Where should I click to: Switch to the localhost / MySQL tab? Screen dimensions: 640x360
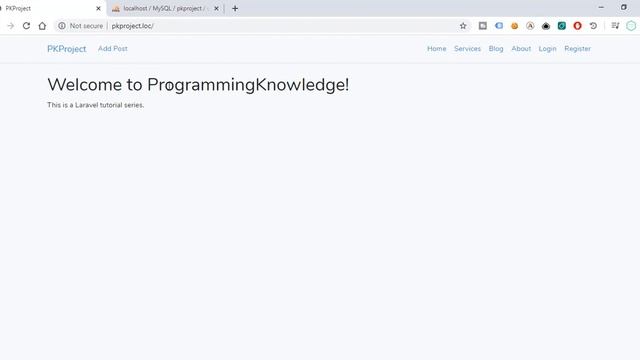pyautogui.click(x=165, y=8)
